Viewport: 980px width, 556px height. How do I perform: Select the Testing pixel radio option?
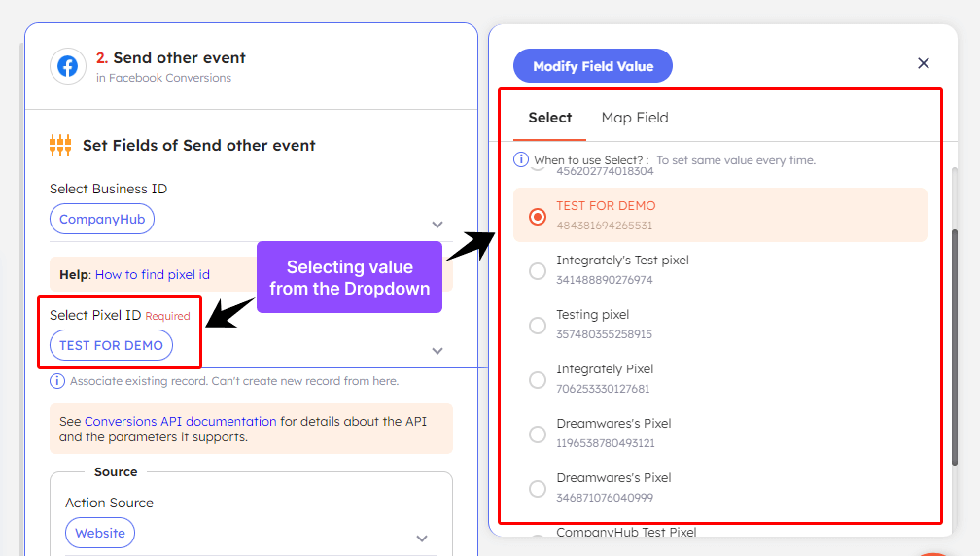[x=538, y=325]
